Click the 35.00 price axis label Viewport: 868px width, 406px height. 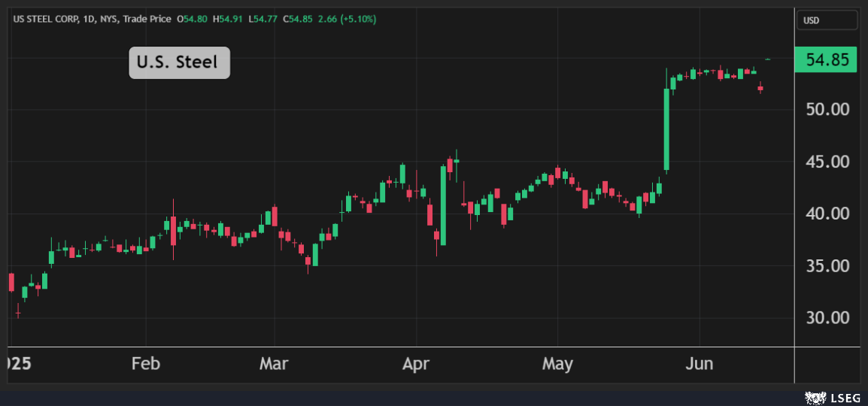point(827,266)
